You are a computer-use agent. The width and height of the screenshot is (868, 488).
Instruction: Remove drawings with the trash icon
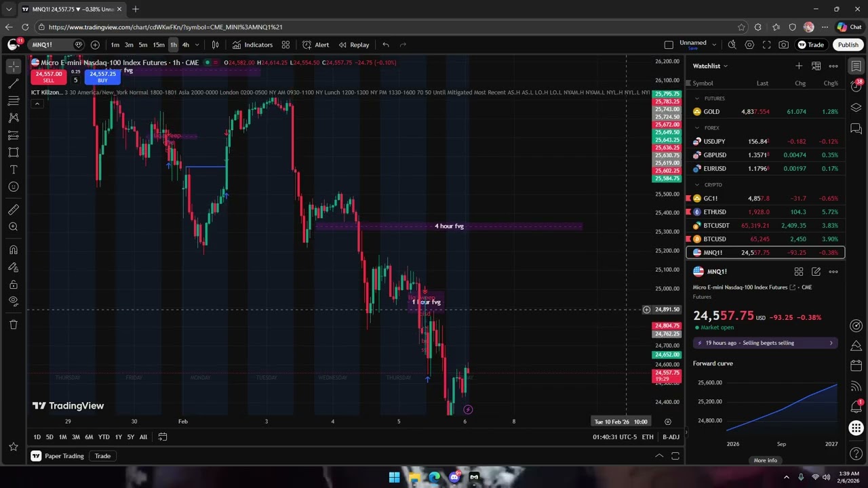coord(14,324)
